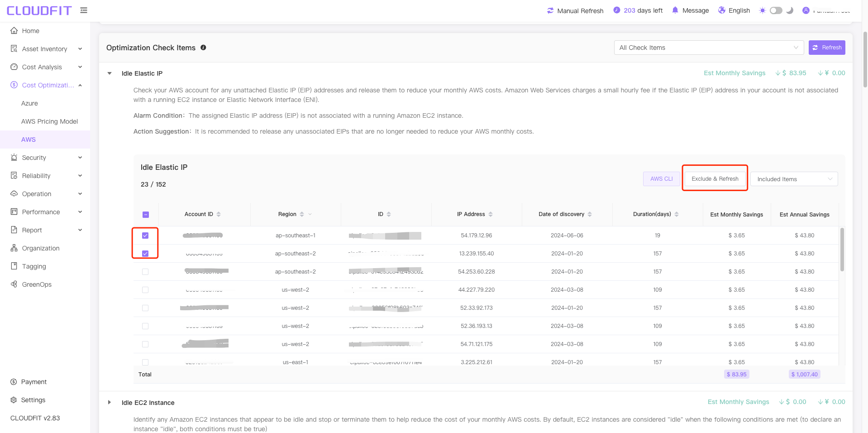Expand the Reliability submenu chevron
Screen dimensions: 868x433
tap(80, 176)
